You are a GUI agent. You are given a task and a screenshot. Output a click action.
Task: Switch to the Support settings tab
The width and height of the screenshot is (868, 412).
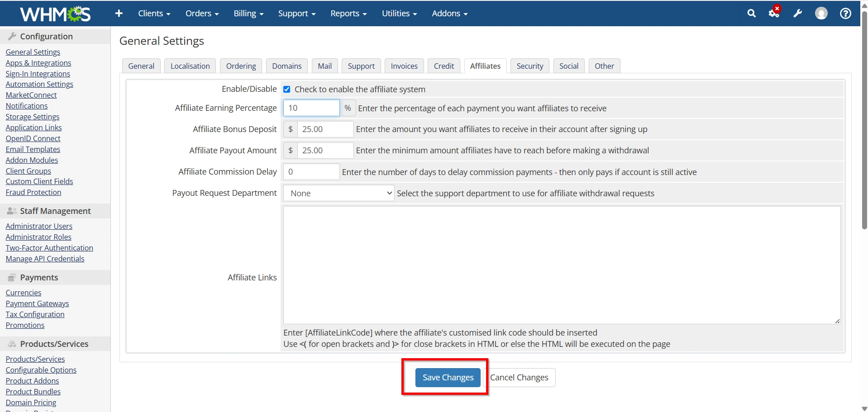point(361,66)
